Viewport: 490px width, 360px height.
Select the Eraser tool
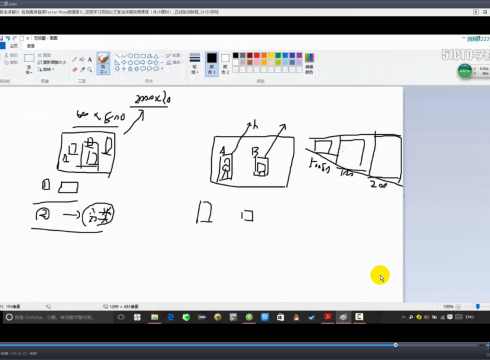tap(74, 70)
